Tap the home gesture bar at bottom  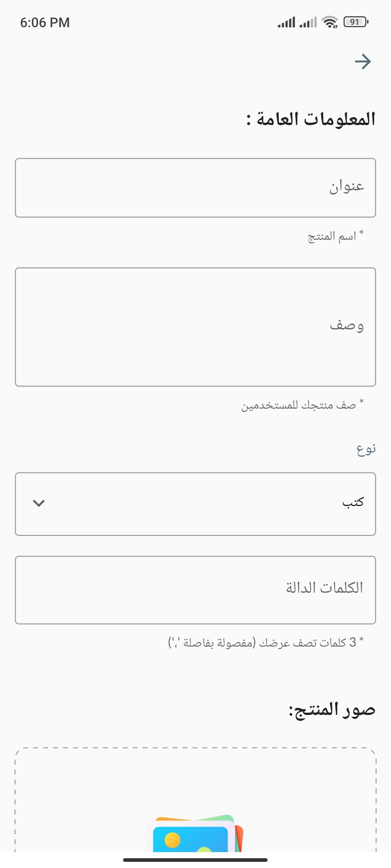click(x=195, y=860)
